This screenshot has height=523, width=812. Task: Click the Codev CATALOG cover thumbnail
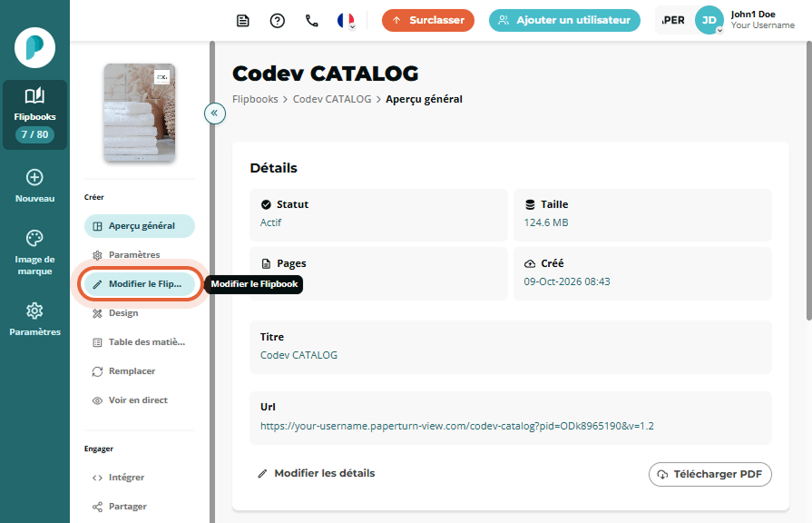140,113
